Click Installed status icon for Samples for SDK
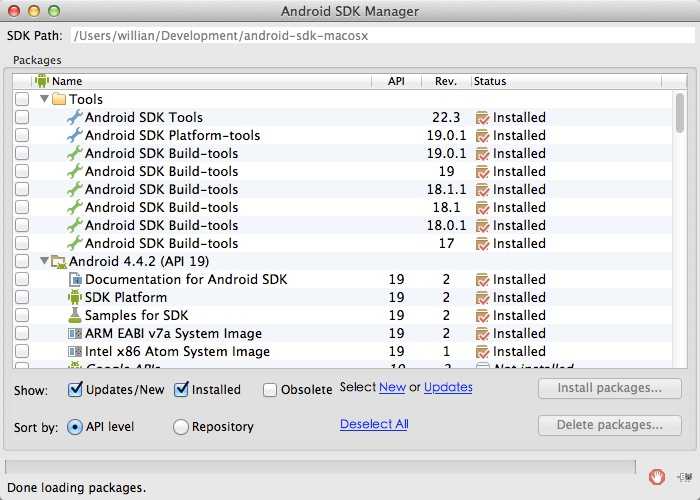700x500 pixels. (x=483, y=316)
